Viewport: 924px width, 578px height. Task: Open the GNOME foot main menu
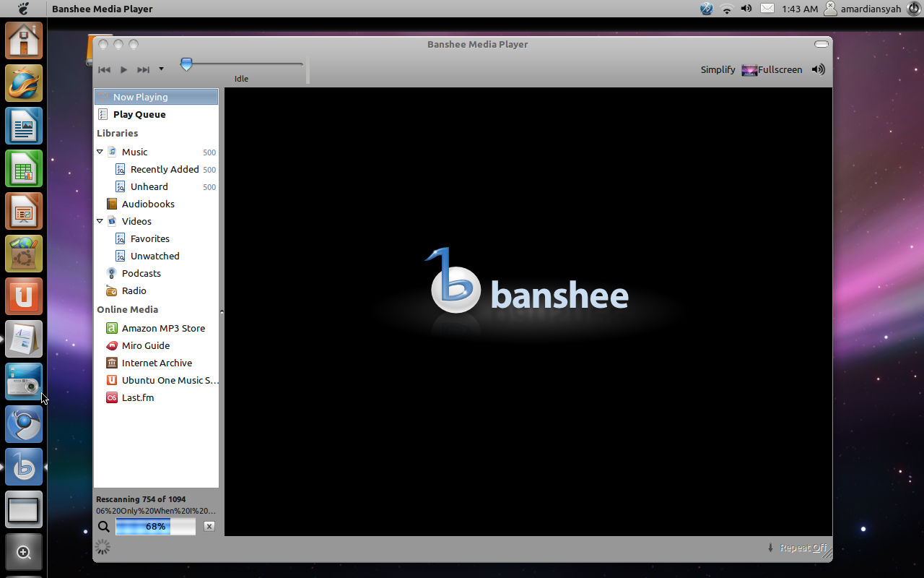coord(23,9)
